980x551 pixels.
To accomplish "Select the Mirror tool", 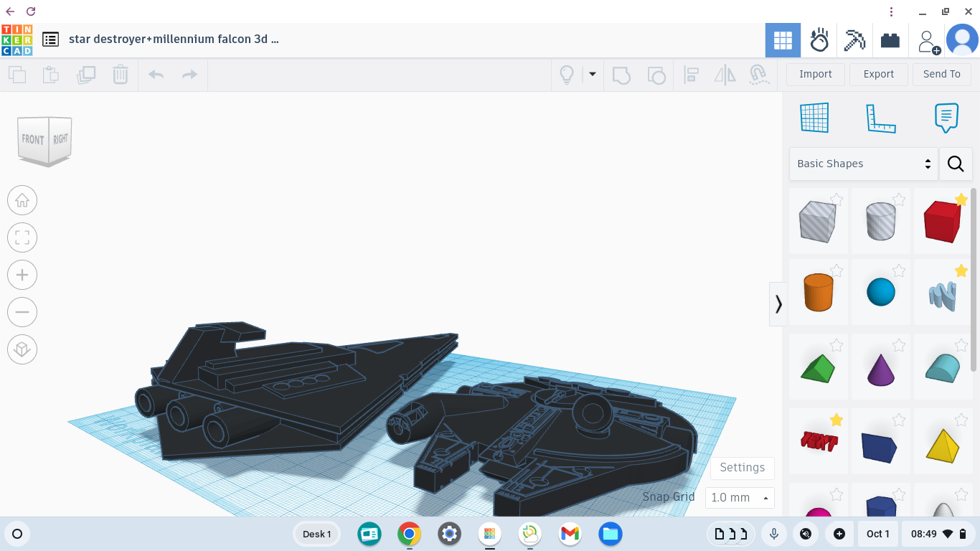I will coord(725,75).
